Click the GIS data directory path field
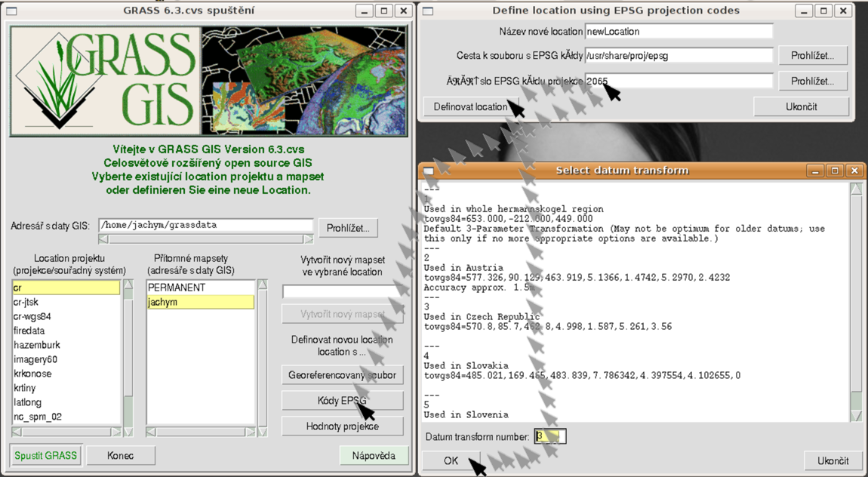Viewport: 868px width, 477px height. tap(206, 225)
